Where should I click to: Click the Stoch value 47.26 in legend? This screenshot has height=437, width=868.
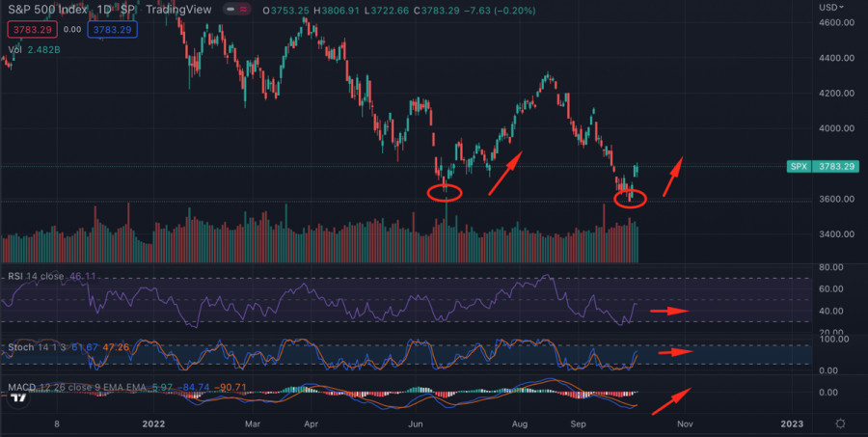click(x=117, y=348)
